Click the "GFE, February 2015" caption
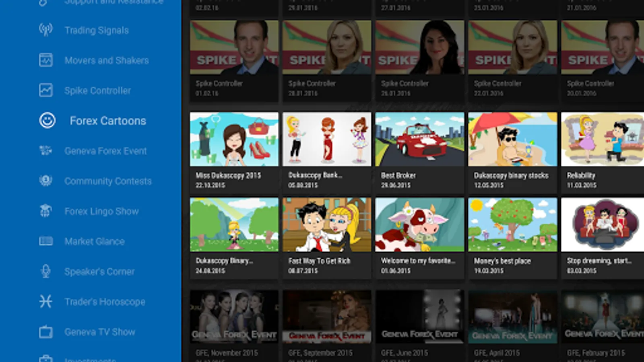Viewport: 644px width, 362px height. [596, 353]
